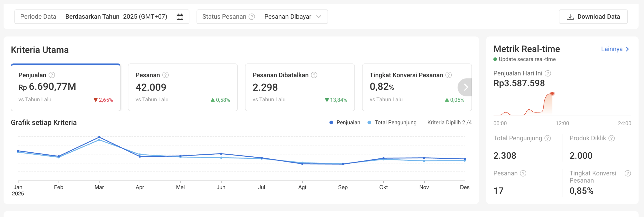The image size is (644, 217).
Task: Click the 0,58% increase indicator
Action: tap(220, 100)
